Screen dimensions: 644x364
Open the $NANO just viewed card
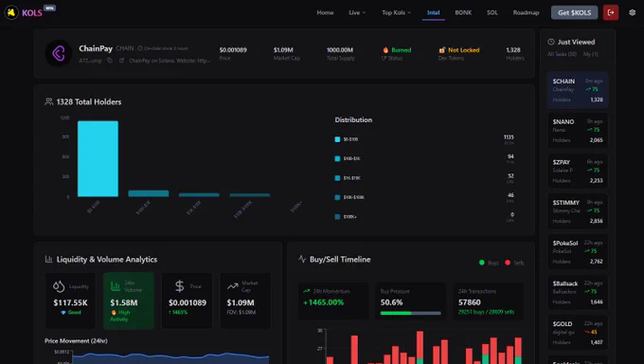click(x=578, y=131)
